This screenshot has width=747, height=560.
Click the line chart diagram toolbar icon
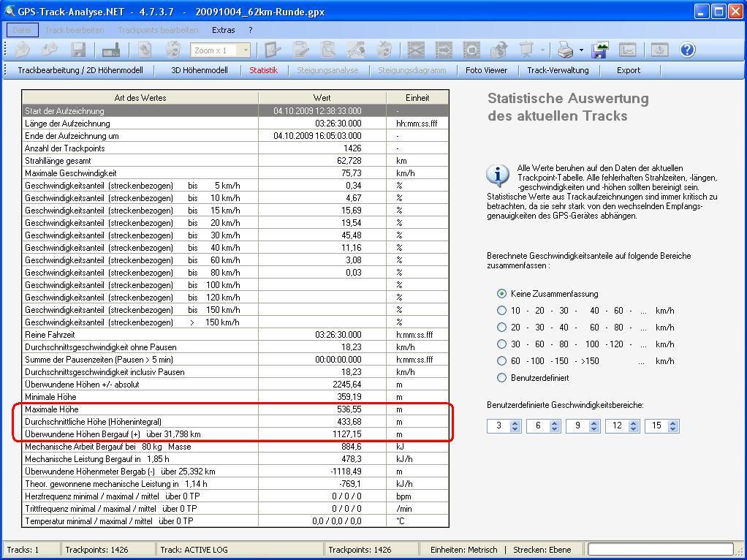[x=627, y=50]
